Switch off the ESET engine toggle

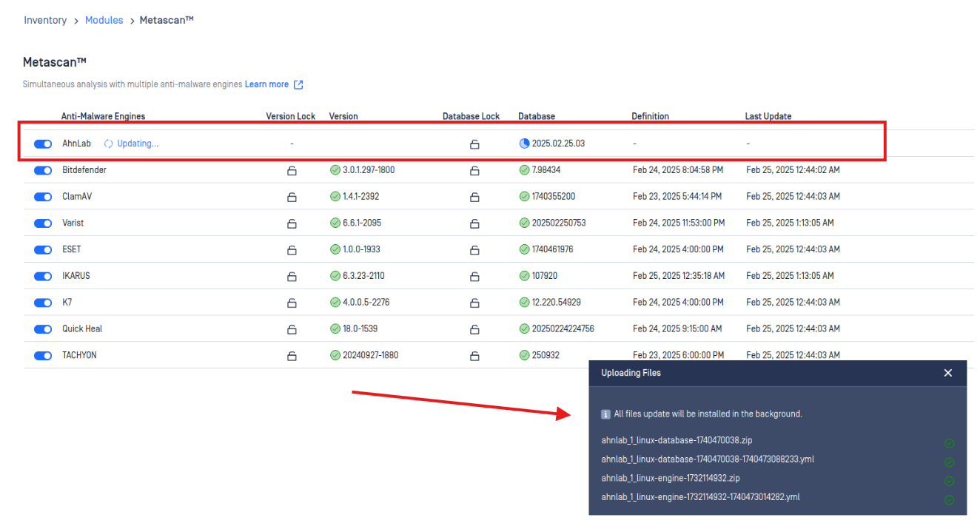click(43, 250)
